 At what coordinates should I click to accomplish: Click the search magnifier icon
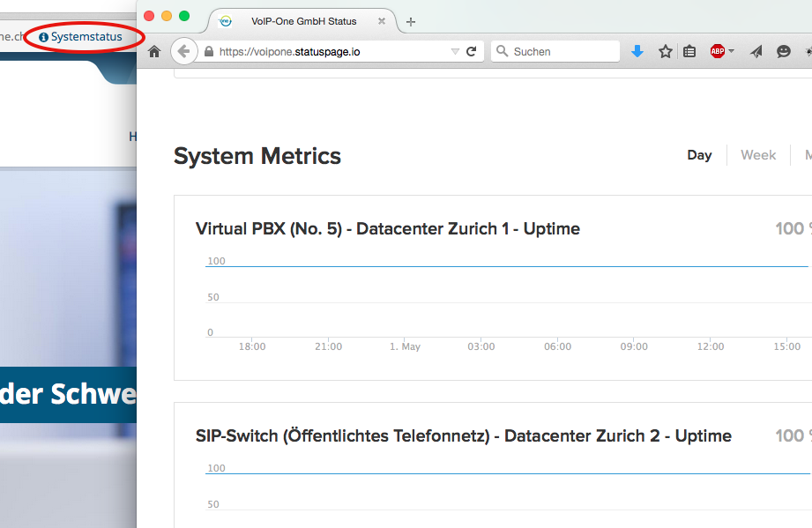(x=502, y=51)
